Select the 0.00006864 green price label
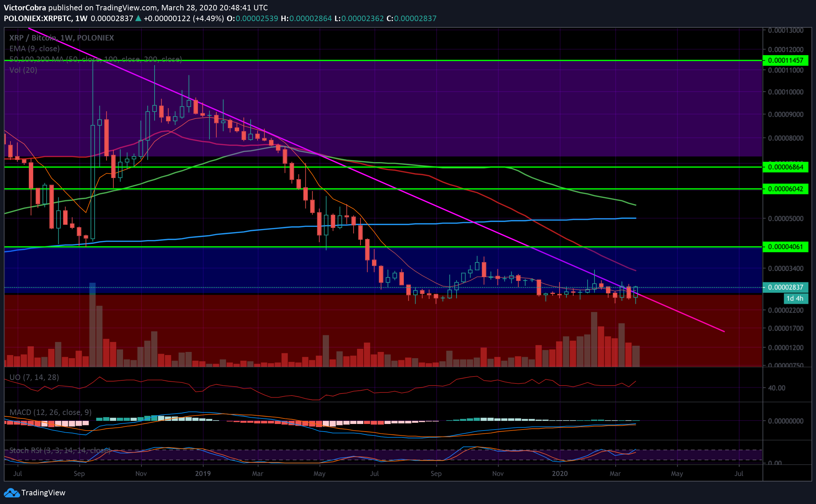 [785, 167]
